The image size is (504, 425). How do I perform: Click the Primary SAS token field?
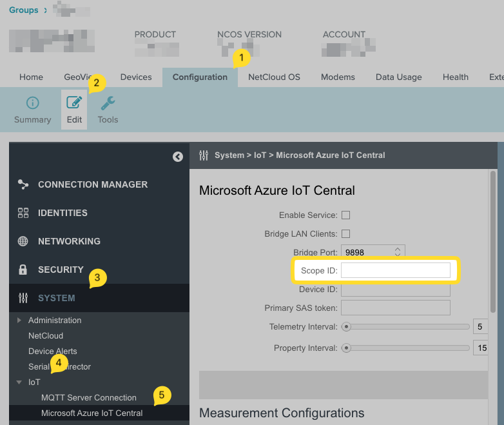tap(396, 308)
